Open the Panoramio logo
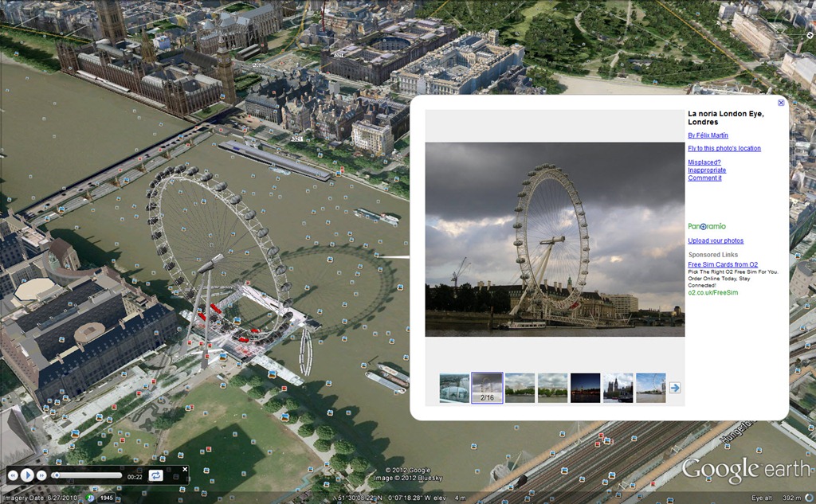Screen dimensions: 816x504 click(x=708, y=226)
